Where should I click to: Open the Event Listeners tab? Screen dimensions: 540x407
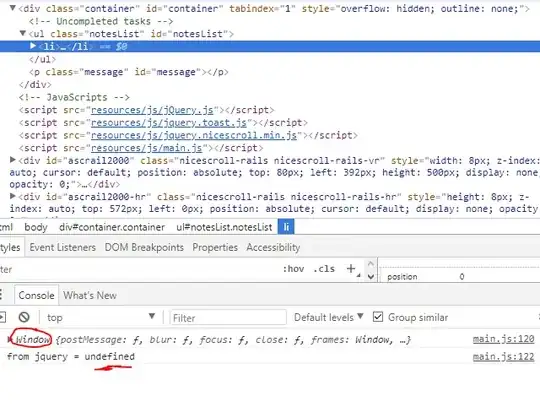tap(62, 247)
